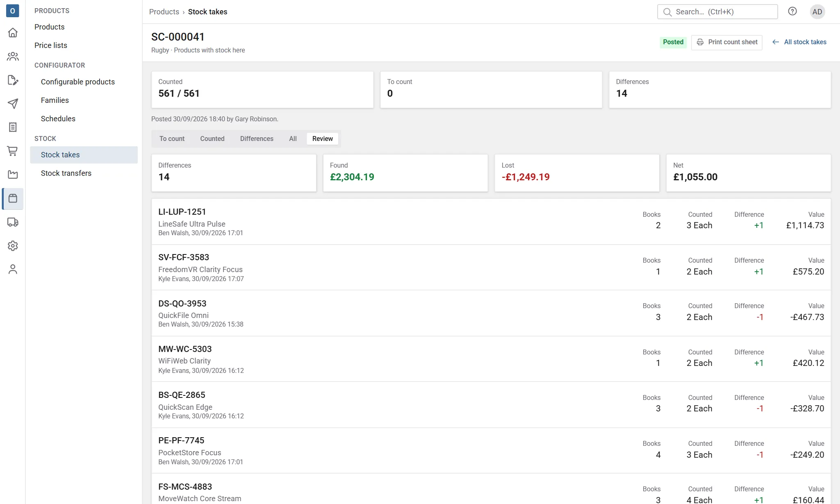This screenshot has height=504, width=840.
Task: Switch to the Differences tab
Action: click(257, 138)
